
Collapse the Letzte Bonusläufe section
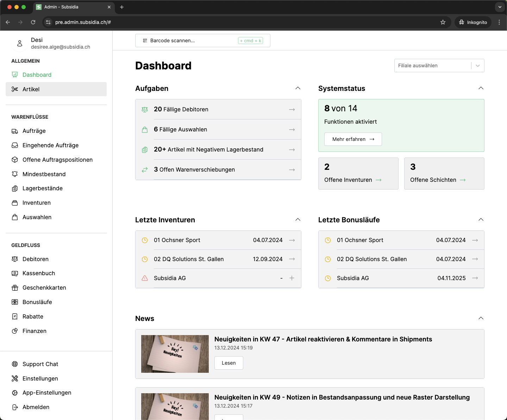[481, 220]
